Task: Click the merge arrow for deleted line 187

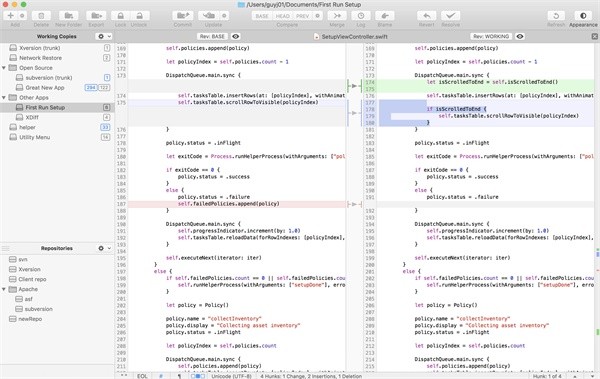Action: click(x=354, y=204)
